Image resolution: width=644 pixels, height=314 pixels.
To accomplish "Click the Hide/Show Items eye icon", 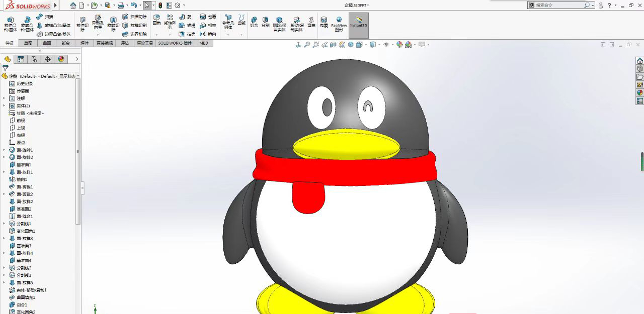I will (x=386, y=45).
